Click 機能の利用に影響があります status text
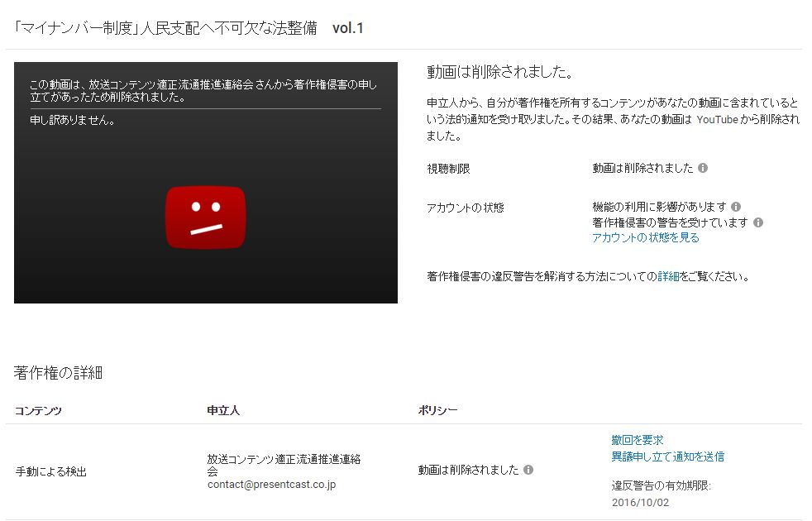Screen dimensions: 812x521 [x=660, y=207]
